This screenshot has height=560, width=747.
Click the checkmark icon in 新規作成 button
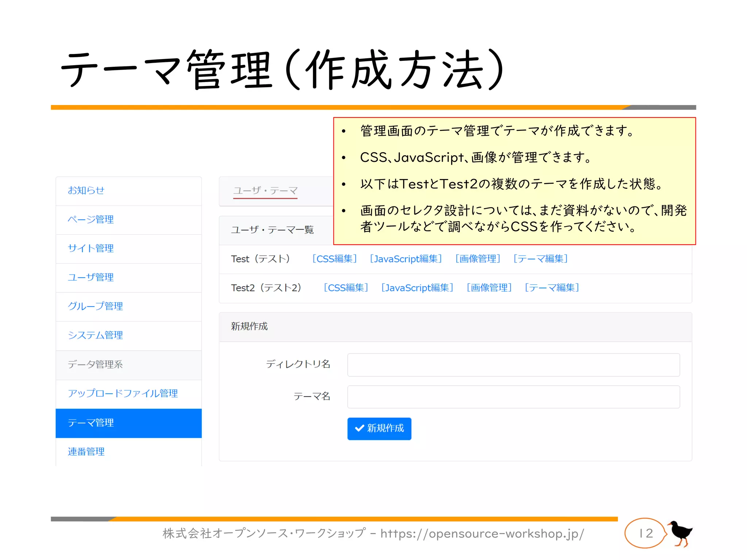coord(360,428)
